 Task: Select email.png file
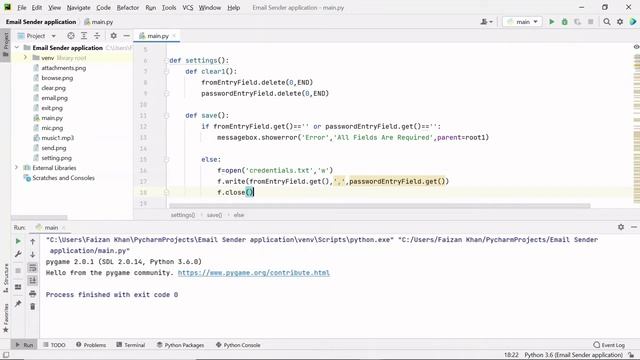[54, 98]
